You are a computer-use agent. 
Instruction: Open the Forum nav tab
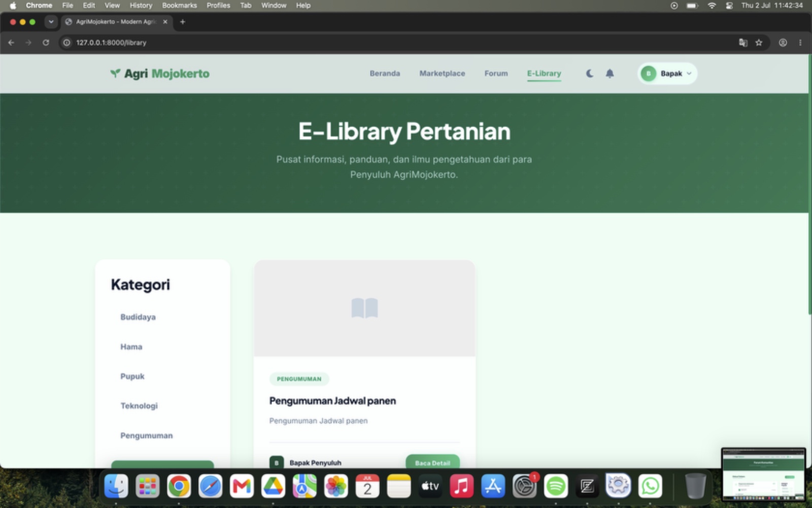click(496, 74)
